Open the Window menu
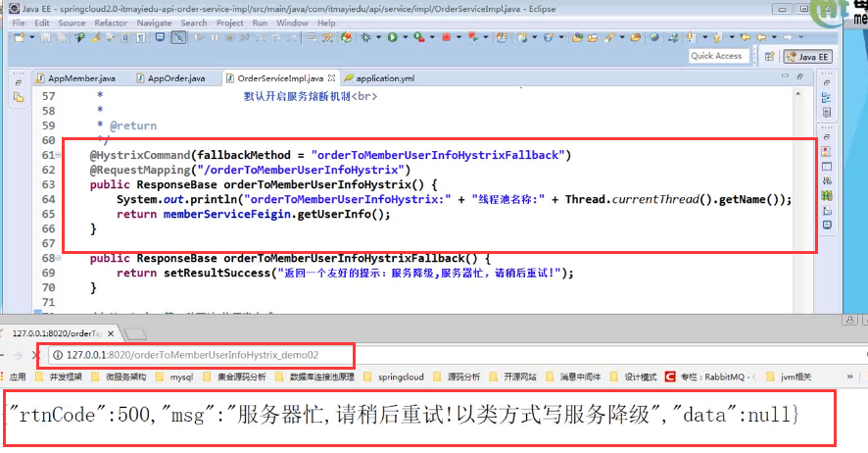 tap(292, 23)
